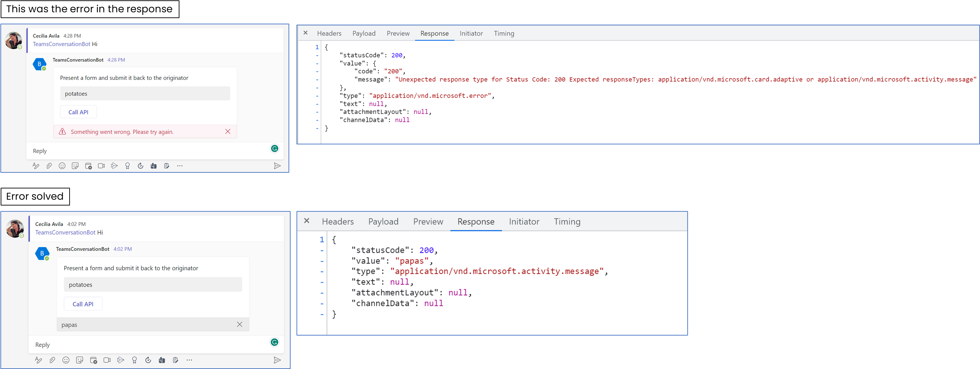Image resolution: width=980 pixels, height=369 pixels.
Task: Click Schedule meeting icon in the 4:28 PM reply toolbar
Action: pos(88,166)
